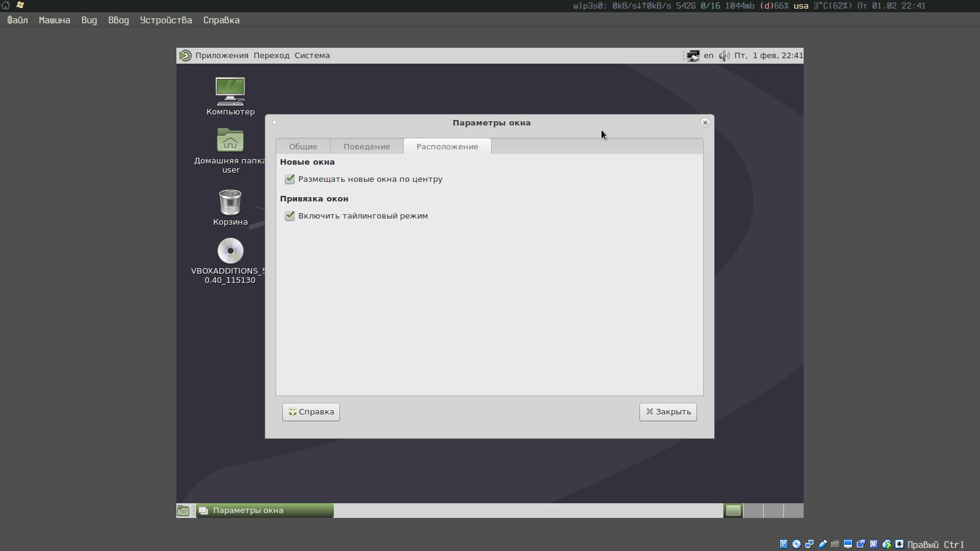Open the Ввод menu in VirtualBox
Screen dimensions: 980x551
[119, 20]
